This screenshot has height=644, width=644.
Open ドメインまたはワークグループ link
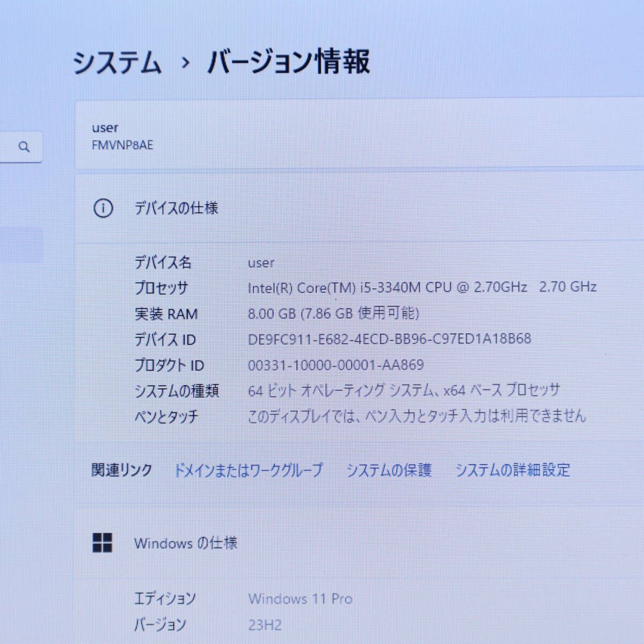coord(248,470)
